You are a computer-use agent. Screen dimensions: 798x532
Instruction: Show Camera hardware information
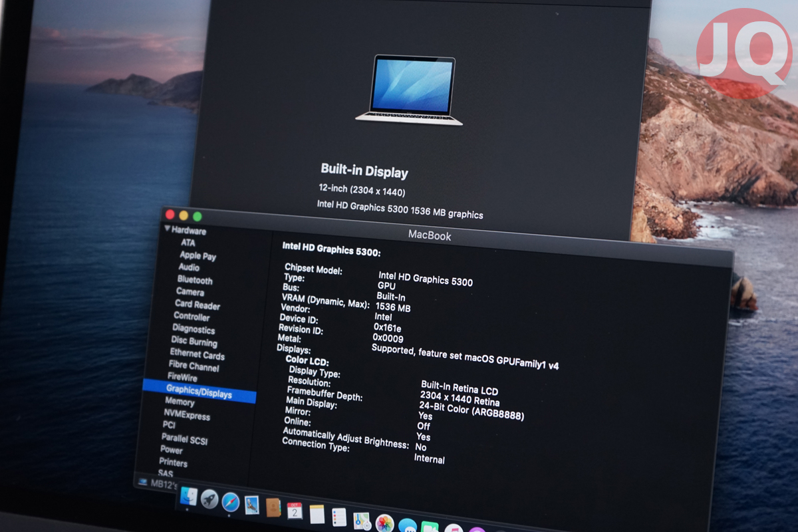190,292
